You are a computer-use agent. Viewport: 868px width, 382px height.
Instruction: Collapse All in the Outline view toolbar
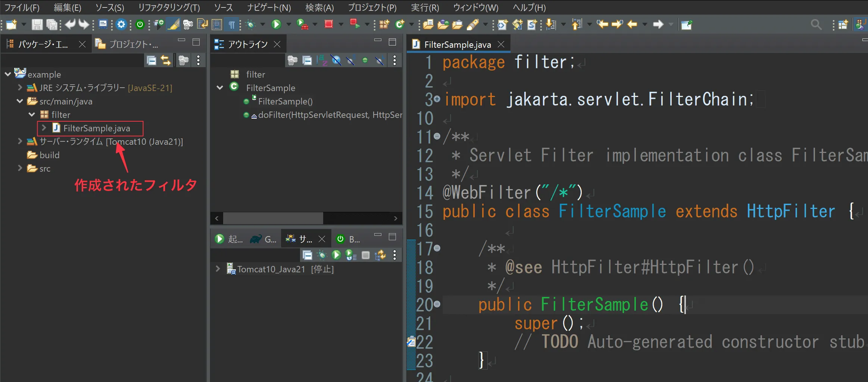[x=307, y=60]
